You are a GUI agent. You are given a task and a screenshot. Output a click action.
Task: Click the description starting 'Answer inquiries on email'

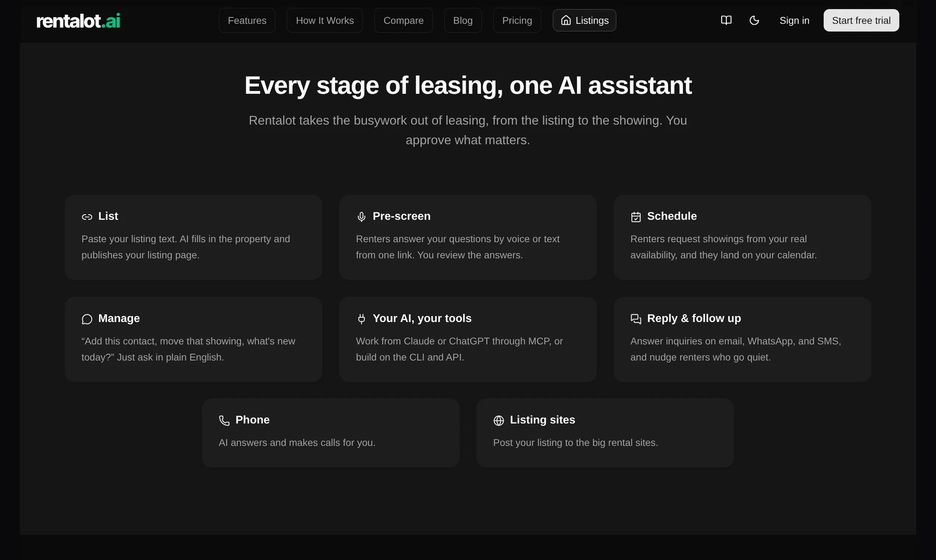(736, 349)
